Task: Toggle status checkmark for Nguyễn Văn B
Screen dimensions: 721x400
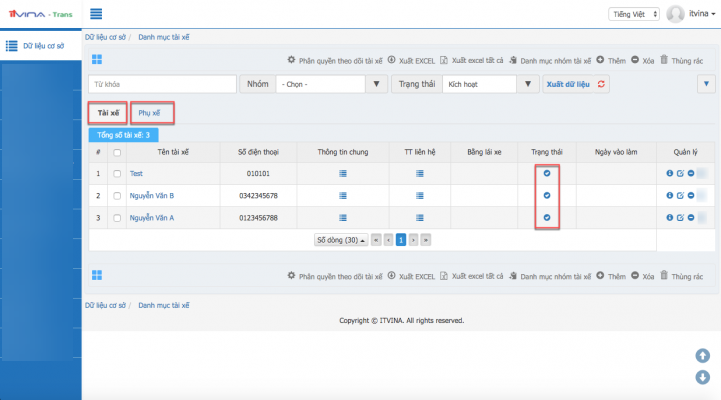Action: click(547, 195)
